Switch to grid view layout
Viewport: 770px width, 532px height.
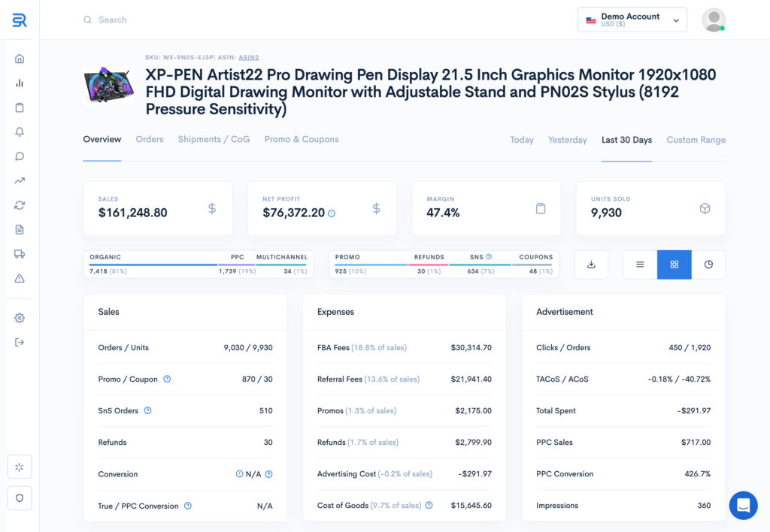pyautogui.click(x=675, y=264)
